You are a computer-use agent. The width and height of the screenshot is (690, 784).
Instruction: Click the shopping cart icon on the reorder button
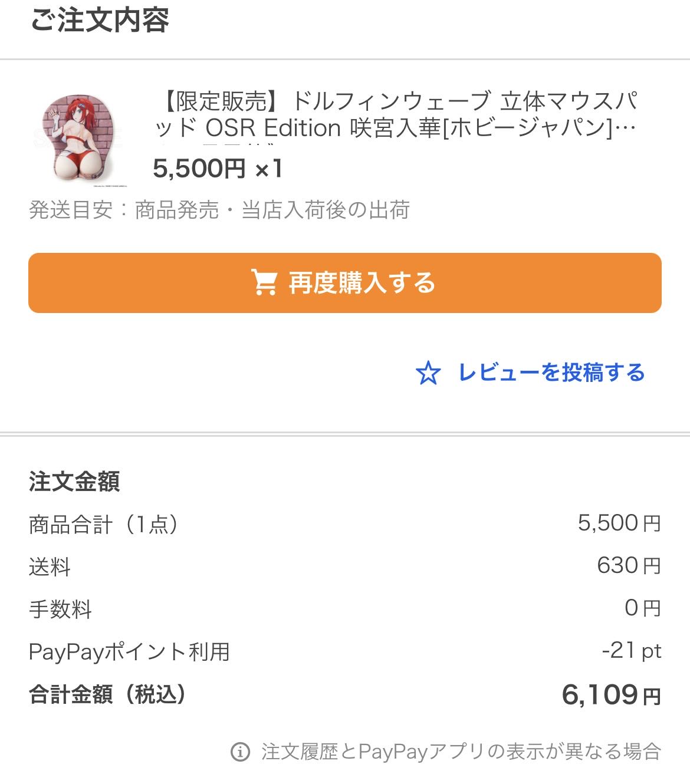(264, 283)
